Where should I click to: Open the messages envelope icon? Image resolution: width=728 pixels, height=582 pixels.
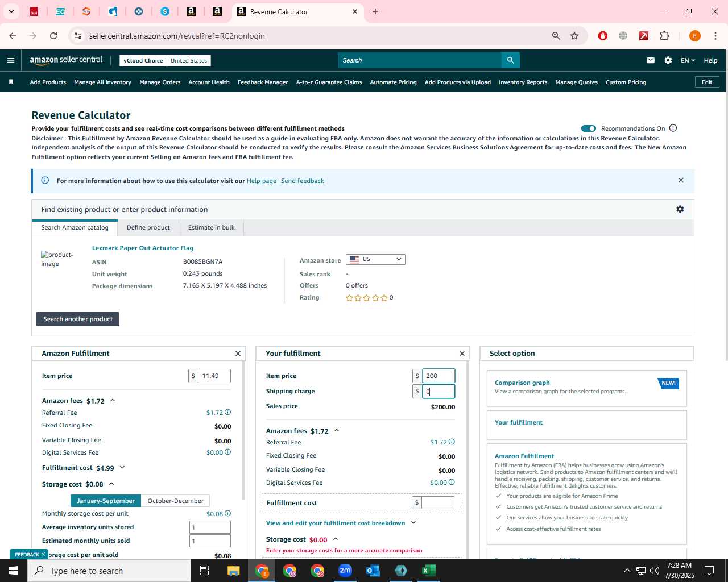651,60
